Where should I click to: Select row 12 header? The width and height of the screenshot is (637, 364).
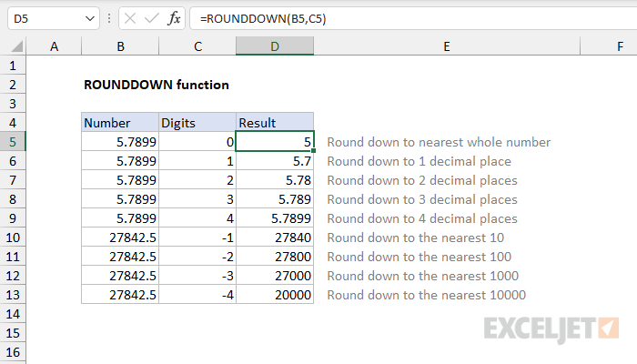[13, 276]
